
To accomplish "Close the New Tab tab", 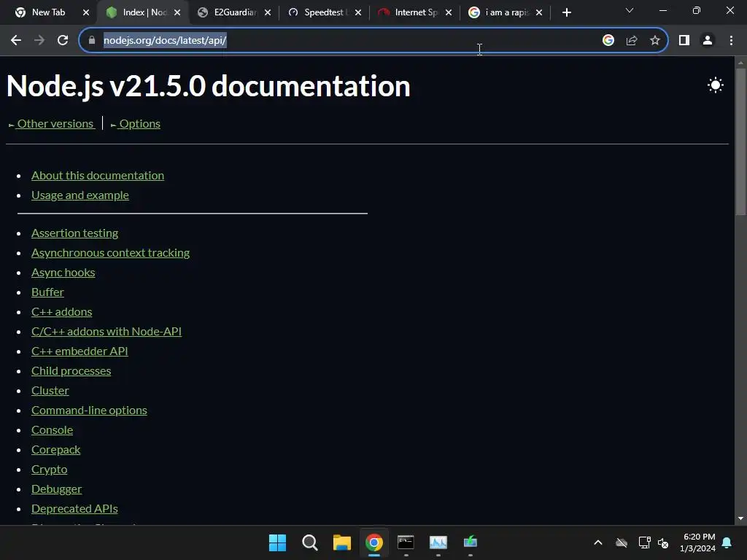I will tap(86, 12).
